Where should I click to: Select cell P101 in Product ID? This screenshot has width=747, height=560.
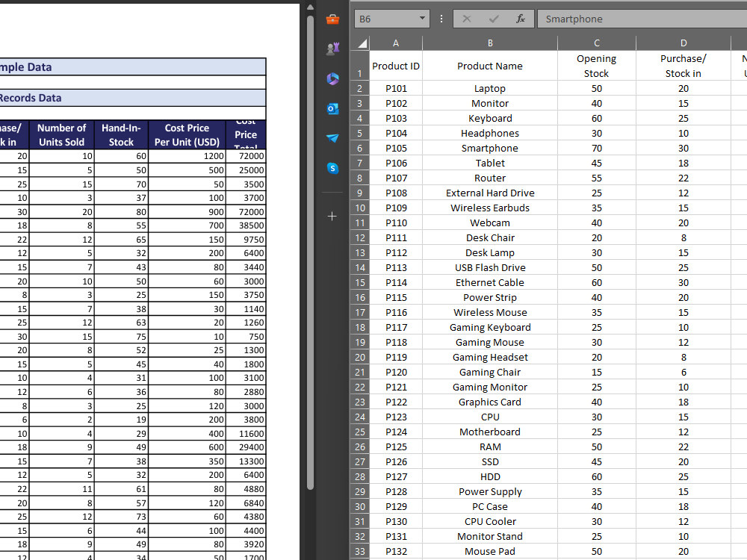(x=396, y=89)
